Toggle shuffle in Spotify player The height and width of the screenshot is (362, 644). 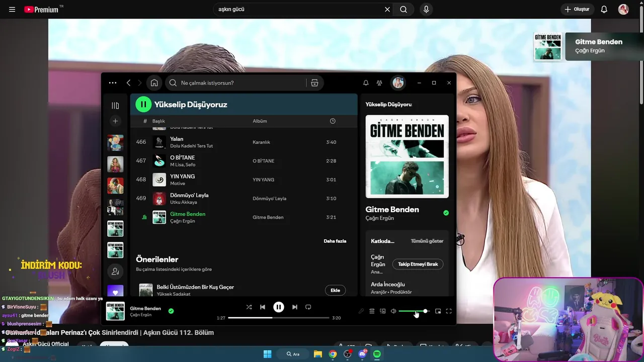249,307
